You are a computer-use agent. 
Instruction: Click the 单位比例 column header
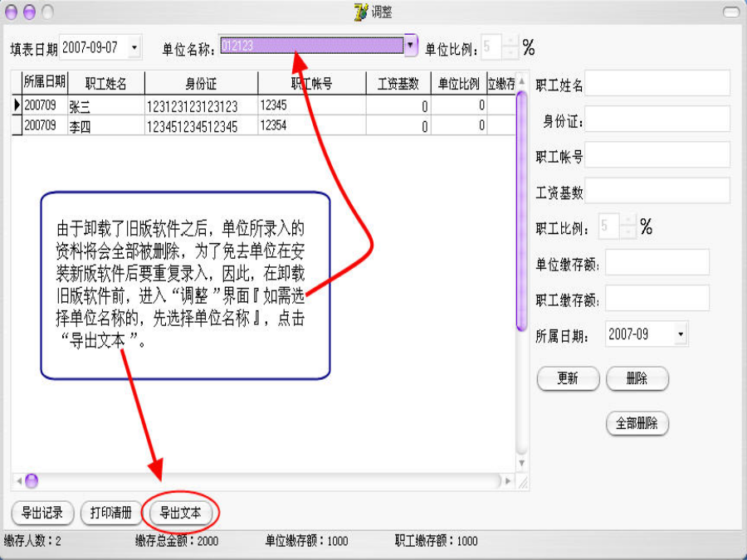[459, 83]
